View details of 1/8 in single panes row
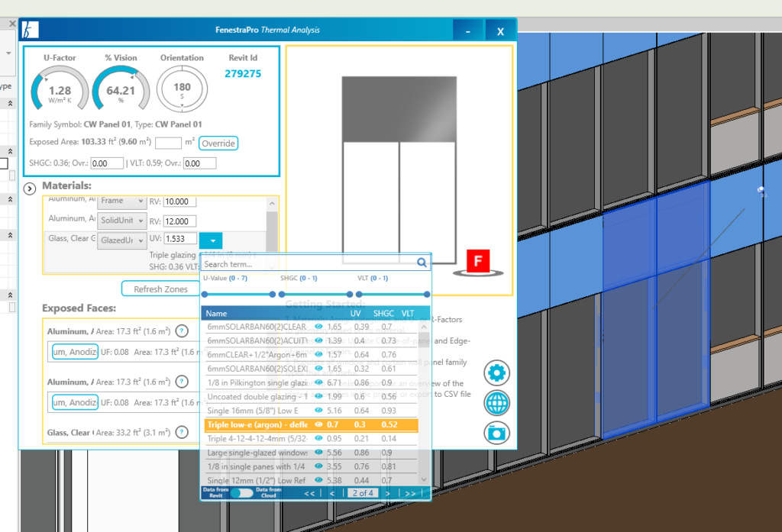782x532 pixels. (318, 466)
